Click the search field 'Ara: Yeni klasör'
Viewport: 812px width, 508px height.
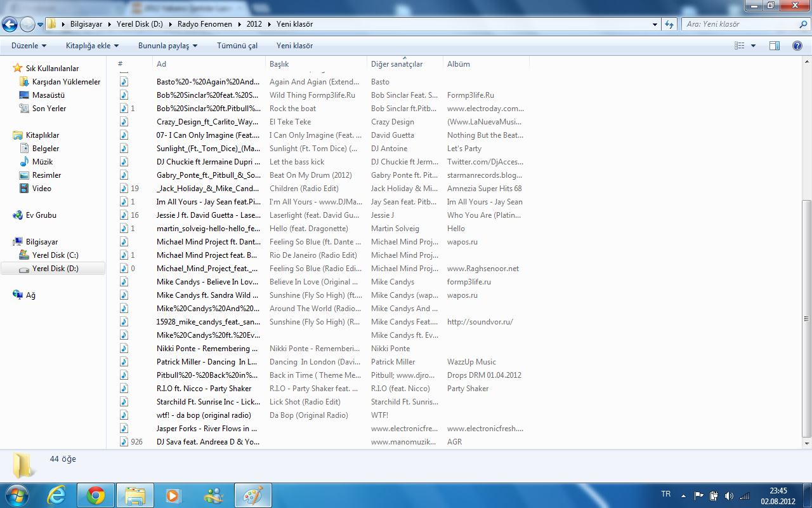[738, 24]
